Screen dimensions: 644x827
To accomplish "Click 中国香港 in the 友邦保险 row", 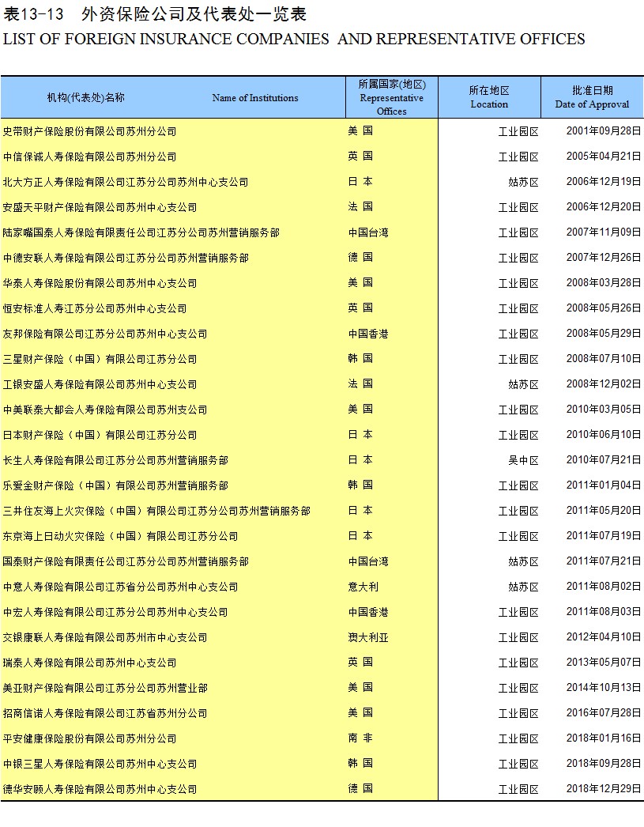I will click(368, 334).
